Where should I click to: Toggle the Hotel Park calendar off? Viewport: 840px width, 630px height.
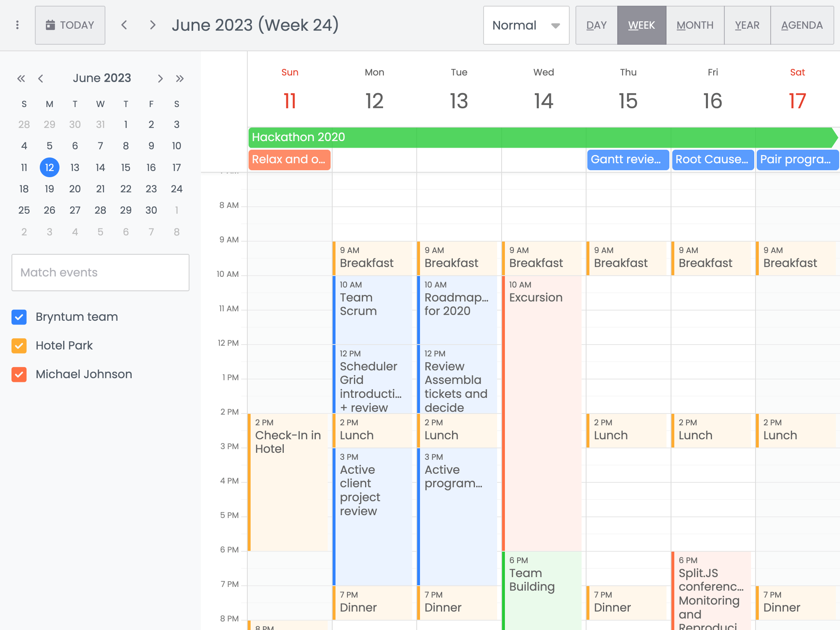click(19, 345)
